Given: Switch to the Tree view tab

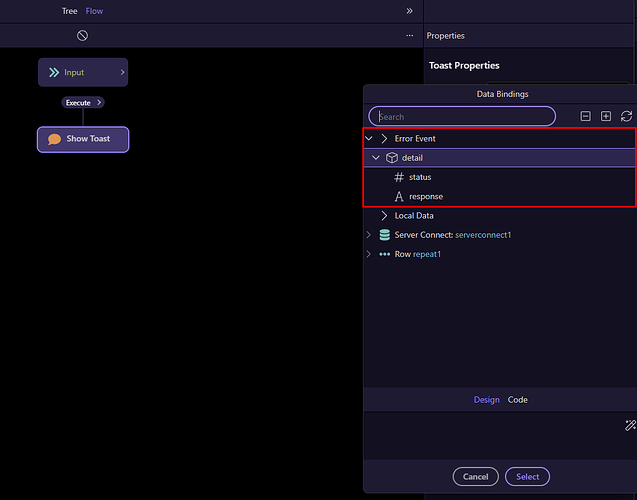Looking at the screenshot, I should coord(69,11).
